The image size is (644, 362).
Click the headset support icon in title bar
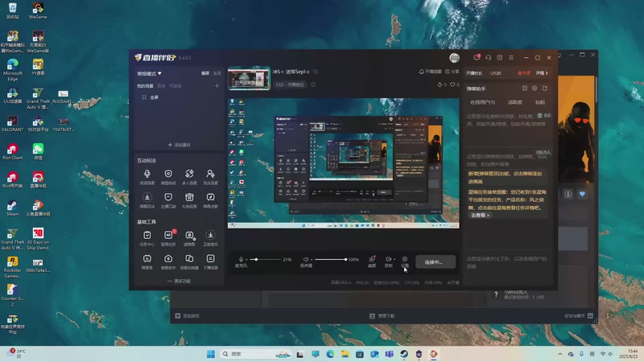pos(489,58)
